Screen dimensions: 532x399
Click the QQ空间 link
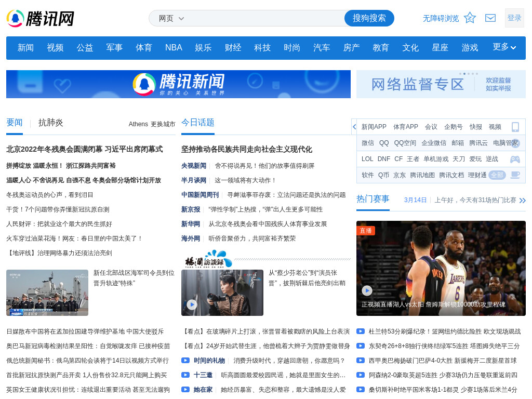click(405, 143)
